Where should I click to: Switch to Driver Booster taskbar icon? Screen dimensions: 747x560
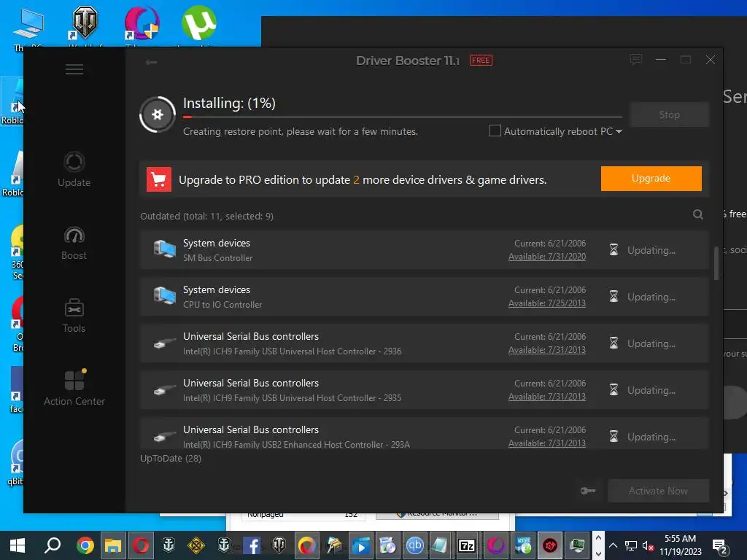coord(550,545)
